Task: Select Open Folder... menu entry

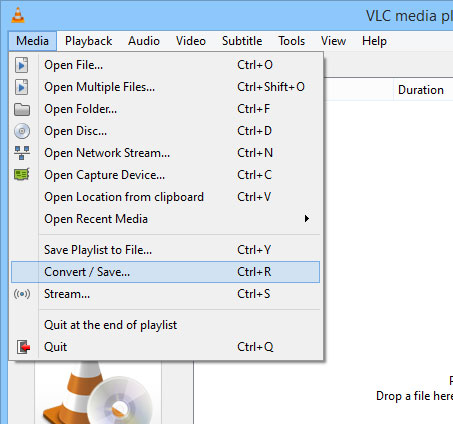Action: (x=165, y=109)
